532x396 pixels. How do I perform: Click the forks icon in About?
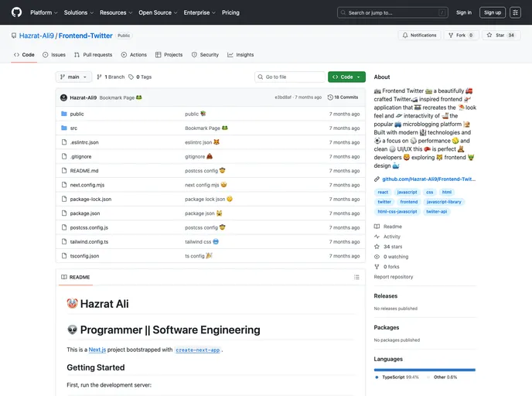377,267
